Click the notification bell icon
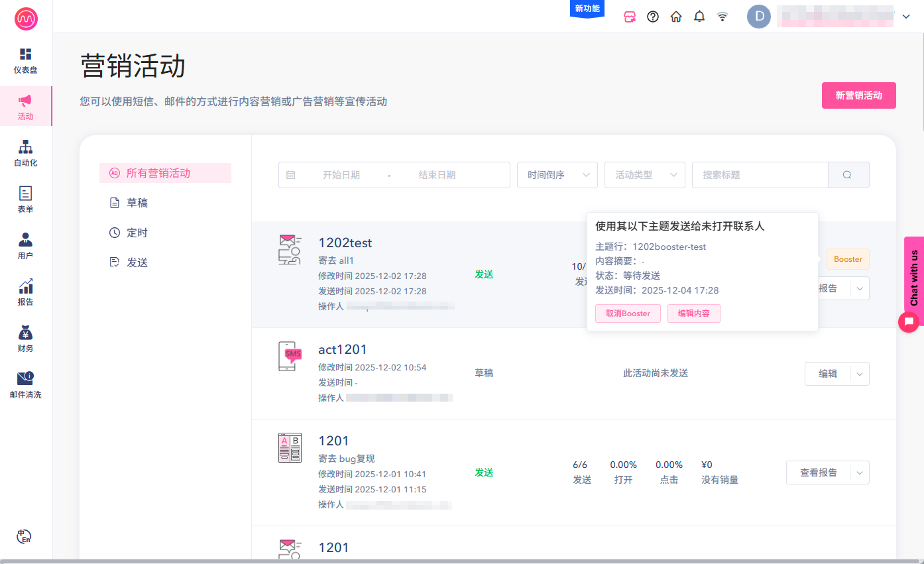The width and height of the screenshot is (924, 564). 699,17
